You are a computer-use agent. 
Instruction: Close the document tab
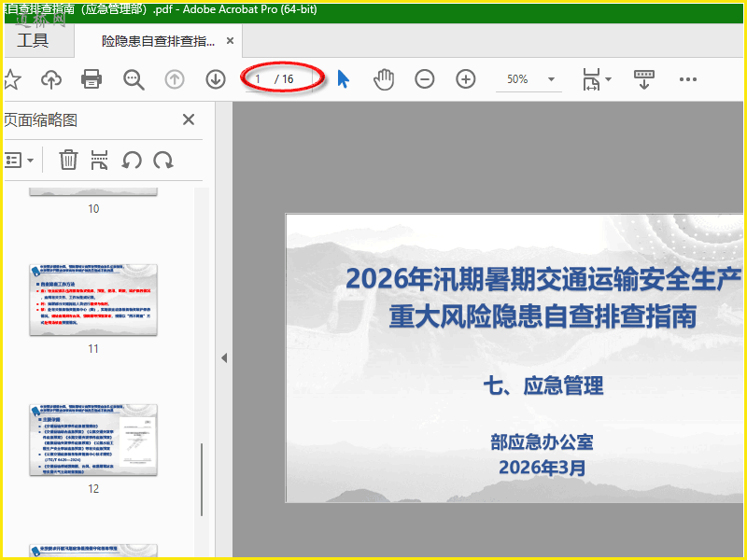tap(230, 41)
